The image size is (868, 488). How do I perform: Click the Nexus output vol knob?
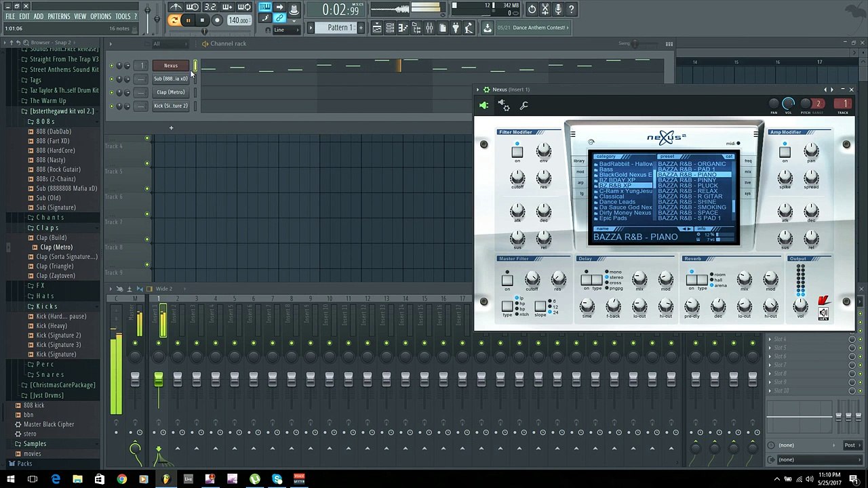coord(801,306)
